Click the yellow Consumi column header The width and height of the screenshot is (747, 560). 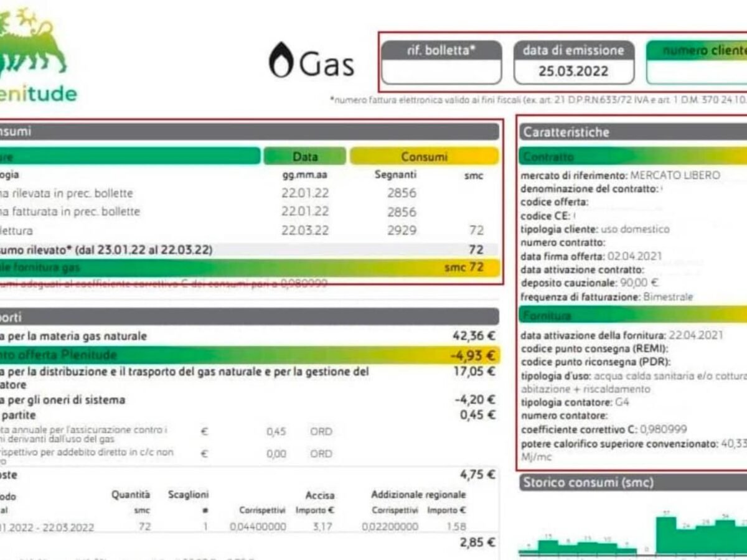[424, 156]
